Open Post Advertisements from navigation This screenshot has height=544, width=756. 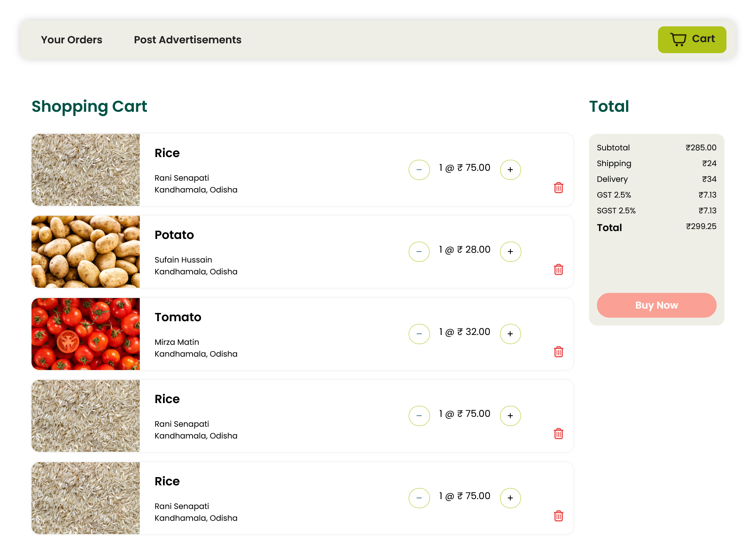coord(187,40)
